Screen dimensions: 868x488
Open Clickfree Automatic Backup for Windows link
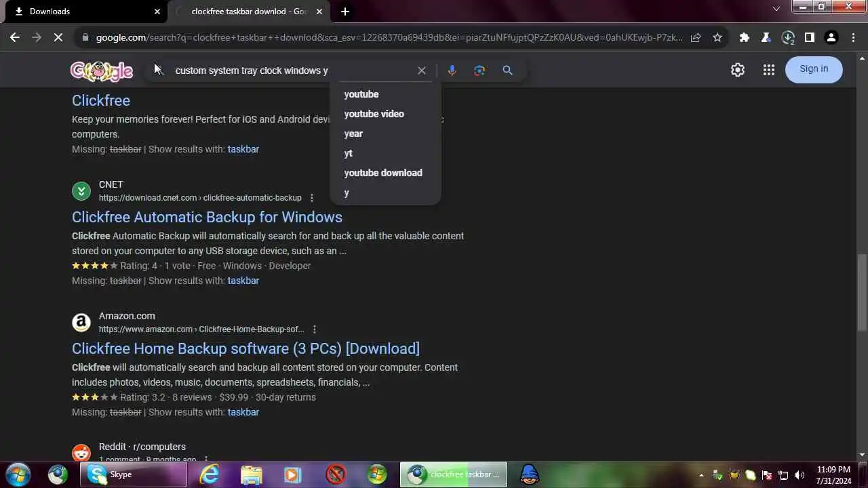[207, 217]
